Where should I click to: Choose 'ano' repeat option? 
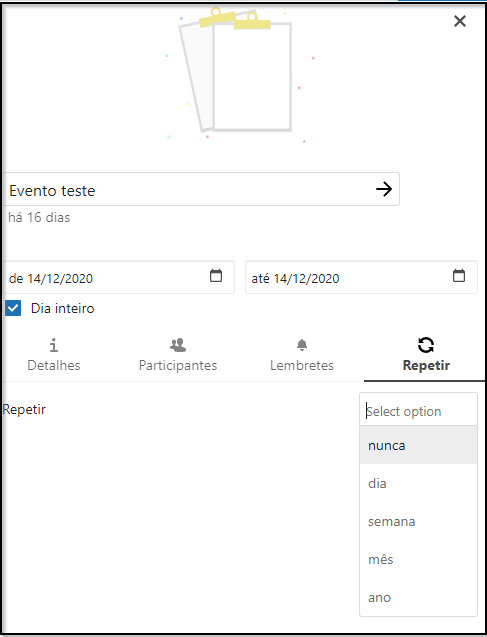click(x=418, y=597)
